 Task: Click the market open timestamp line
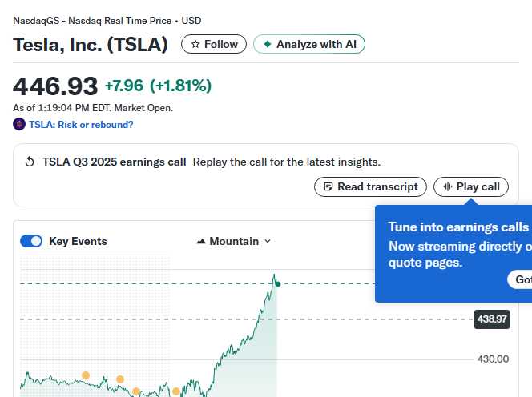coord(93,108)
